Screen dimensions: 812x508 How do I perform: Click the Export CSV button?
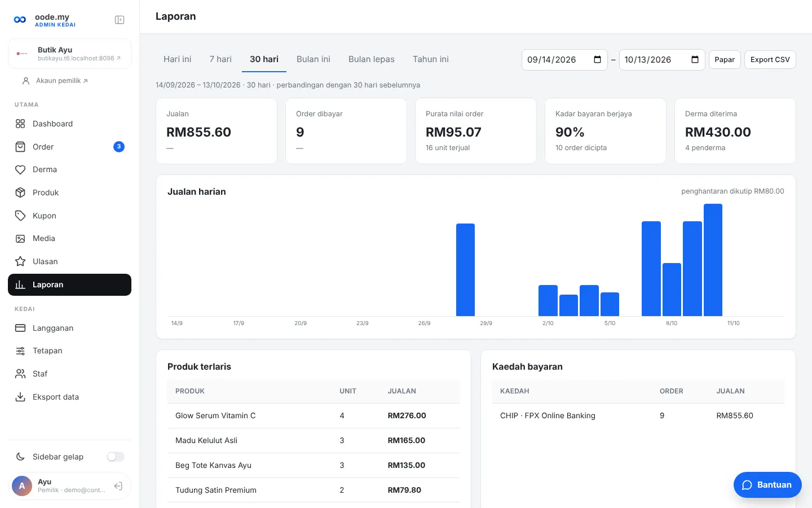(770, 59)
